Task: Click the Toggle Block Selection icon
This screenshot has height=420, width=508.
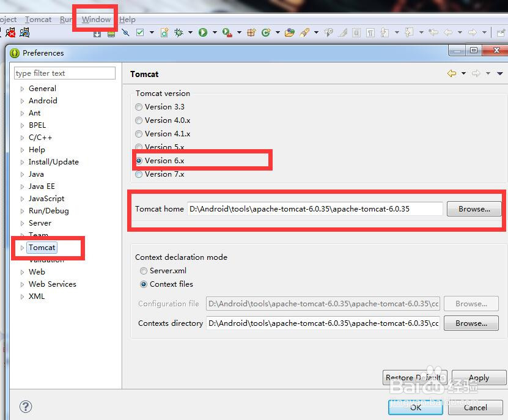Action: pyautogui.click(x=356, y=32)
